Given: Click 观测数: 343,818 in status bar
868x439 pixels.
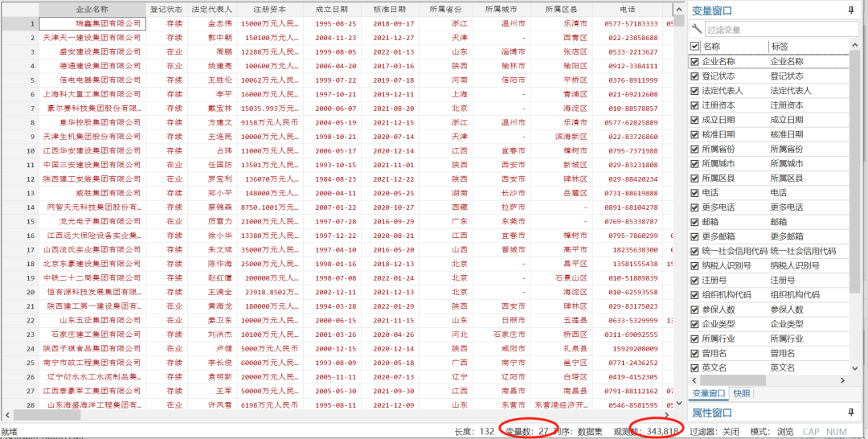Looking at the screenshot, I should tap(646, 432).
